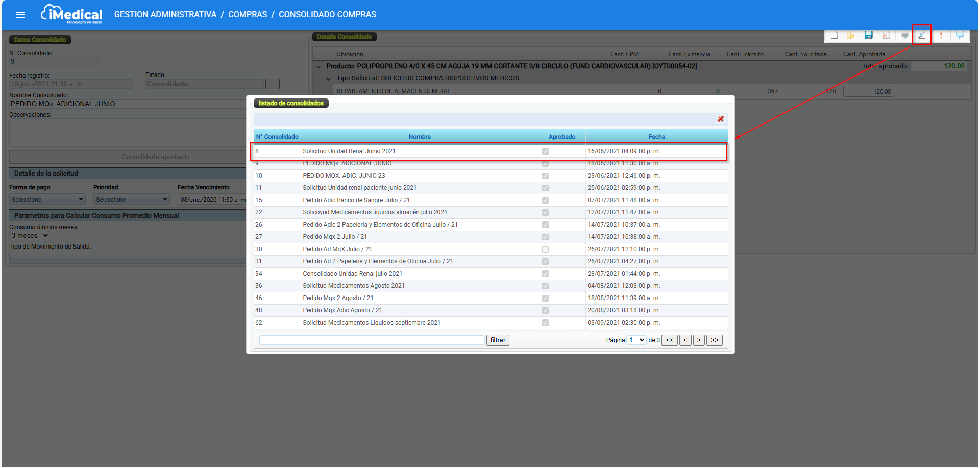The image size is (980, 468).
Task: Click the open folder toolbar icon
Action: (851, 35)
